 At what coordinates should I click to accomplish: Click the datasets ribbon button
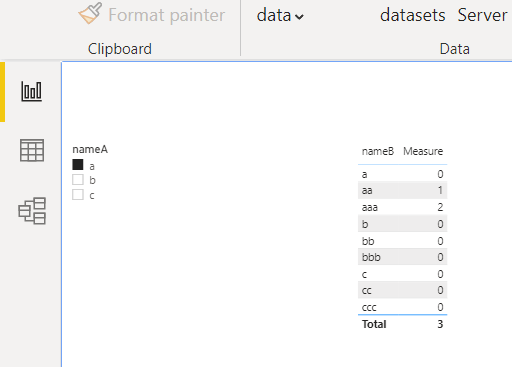point(413,15)
